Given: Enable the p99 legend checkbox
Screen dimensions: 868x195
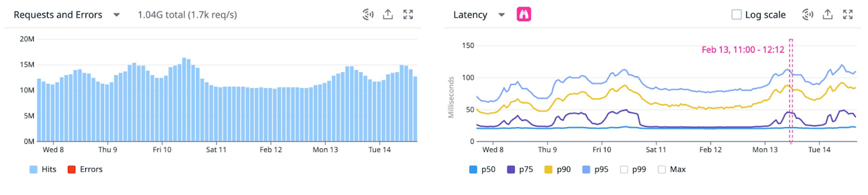Looking at the screenshot, I should click(624, 169).
